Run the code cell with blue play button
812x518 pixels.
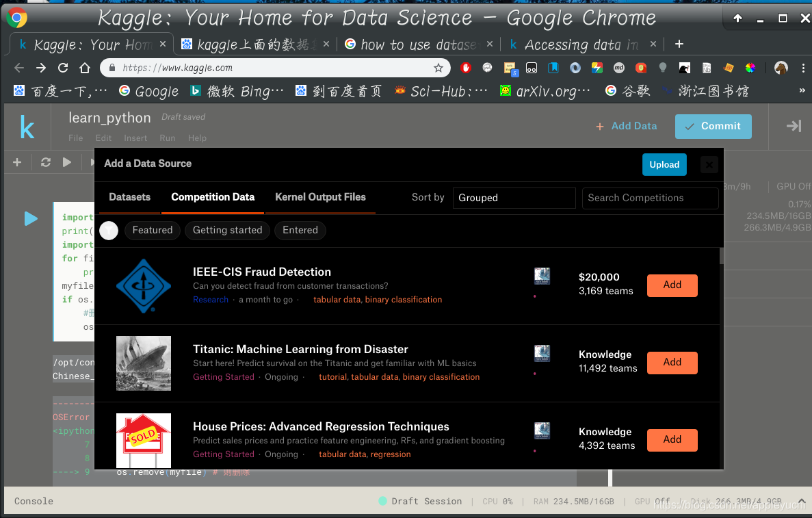click(x=31, y=218)
